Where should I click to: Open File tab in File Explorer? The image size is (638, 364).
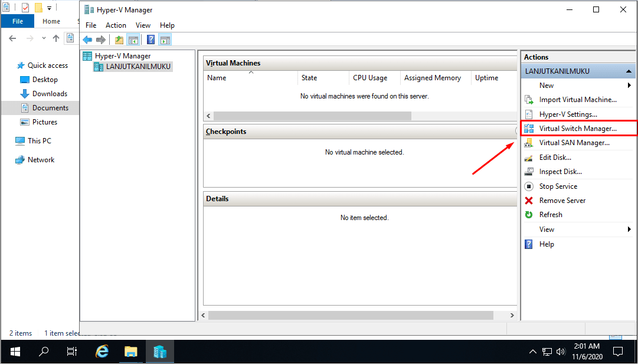[x=18, y=21]
